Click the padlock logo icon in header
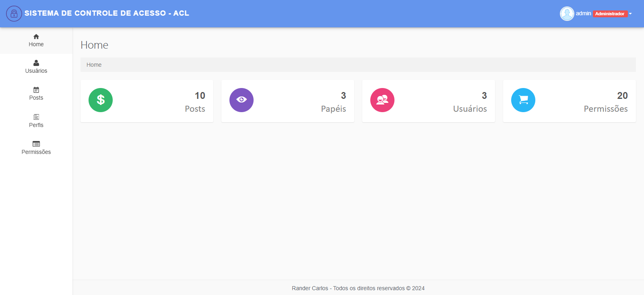This screenshot has height=295, width=644. coord(14,14)
